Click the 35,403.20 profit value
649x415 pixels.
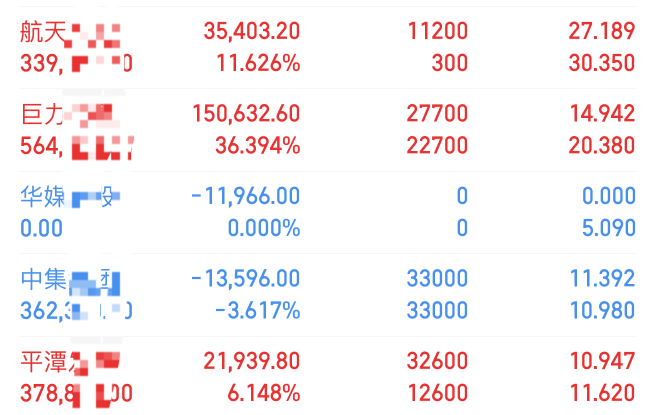coord(251,32)
